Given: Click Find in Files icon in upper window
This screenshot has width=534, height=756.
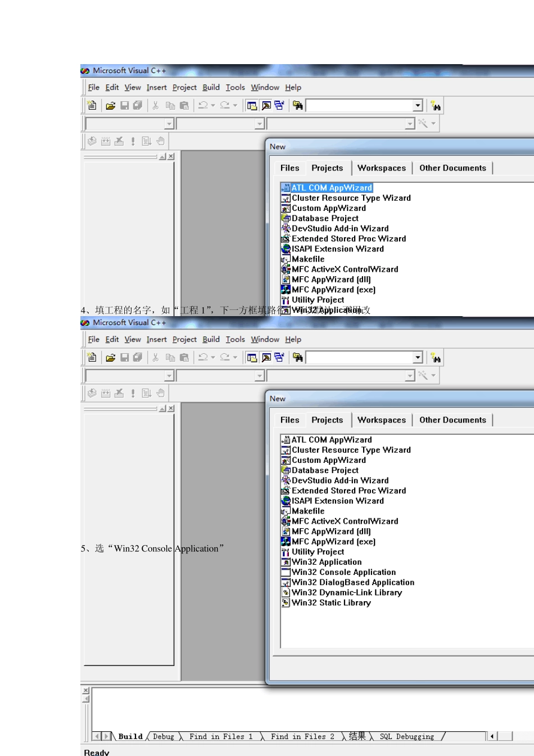Looking at the screenshot, I should (298, 105).
